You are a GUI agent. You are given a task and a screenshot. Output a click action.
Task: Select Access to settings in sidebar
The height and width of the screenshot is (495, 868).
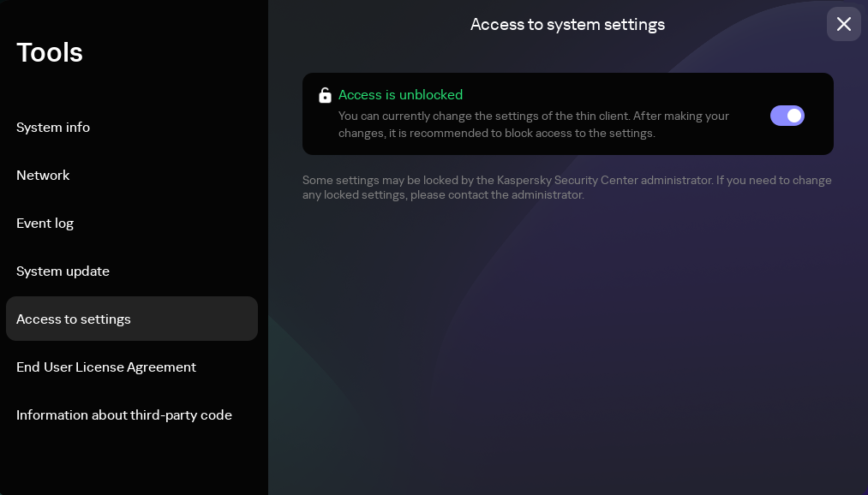pos(73,319)
